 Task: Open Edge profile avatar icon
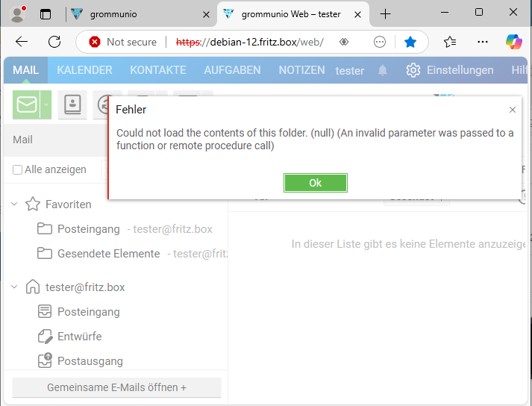(17, 13)
